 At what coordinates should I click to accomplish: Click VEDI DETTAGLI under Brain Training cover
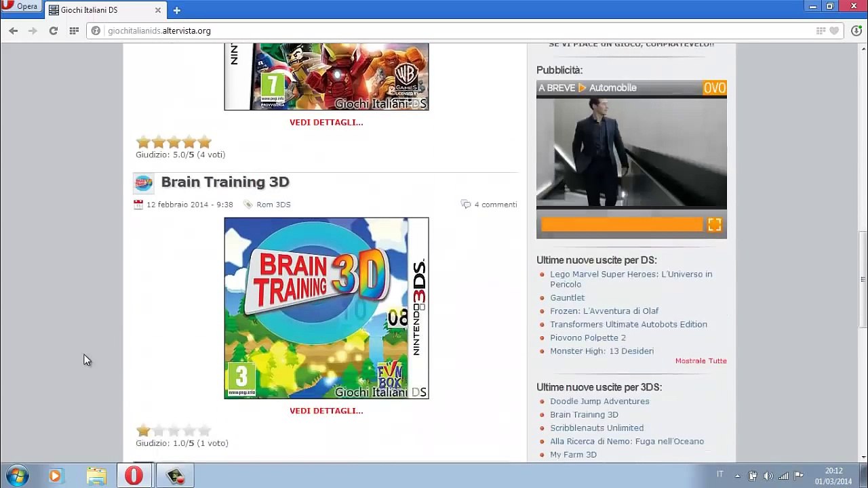326,411
